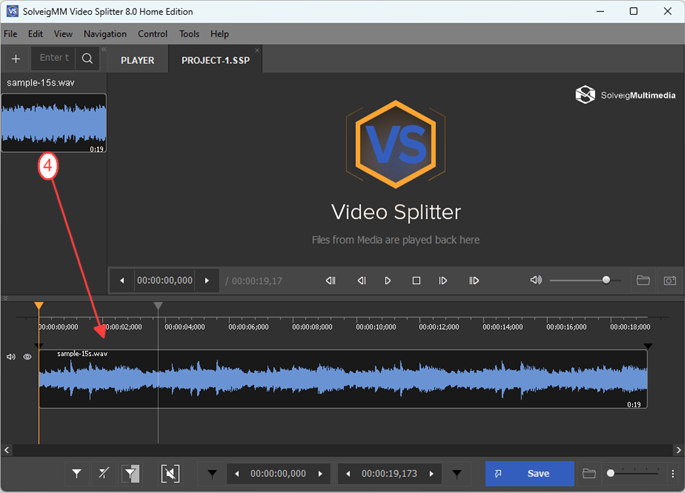This screenshot has width=685, height=493.
Task: Collapse the media panel double-chevron
Action: (104, 49)
